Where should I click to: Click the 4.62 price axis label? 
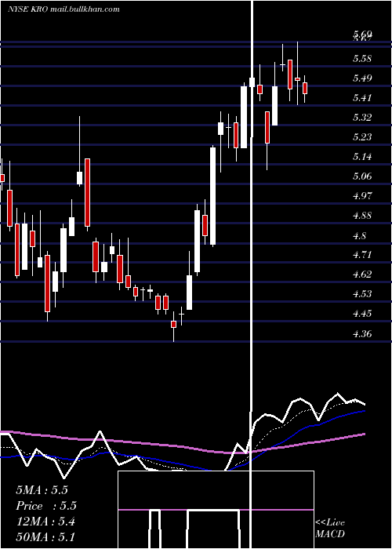point(362,274)
